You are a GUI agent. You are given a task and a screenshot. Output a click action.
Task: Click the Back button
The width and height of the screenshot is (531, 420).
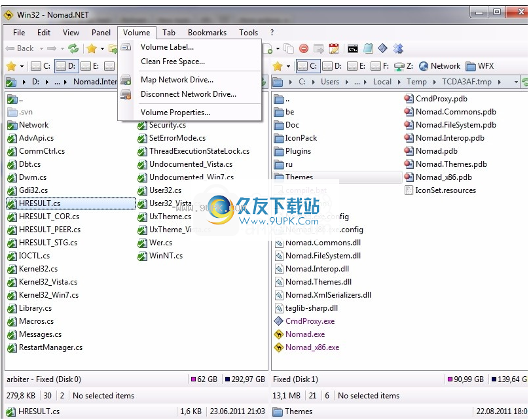(x=20, y=48)
